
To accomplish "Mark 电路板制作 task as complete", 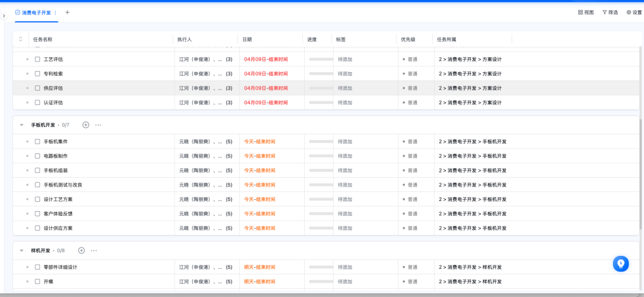I will [38, 156].
